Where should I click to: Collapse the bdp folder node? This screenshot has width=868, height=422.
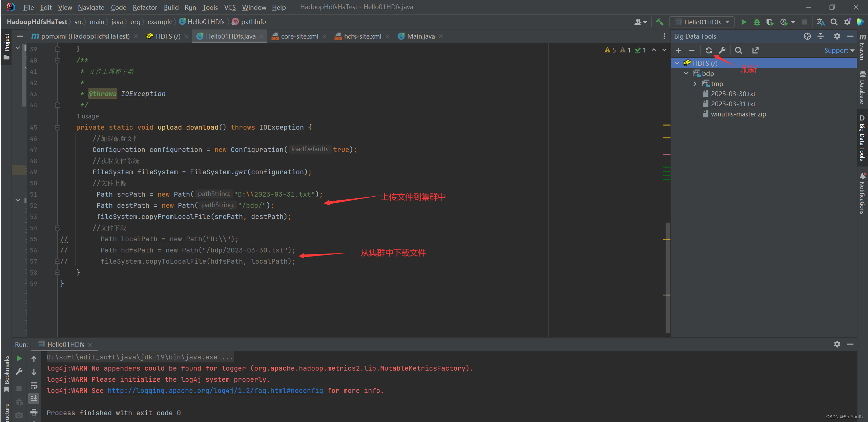point(686,73)
